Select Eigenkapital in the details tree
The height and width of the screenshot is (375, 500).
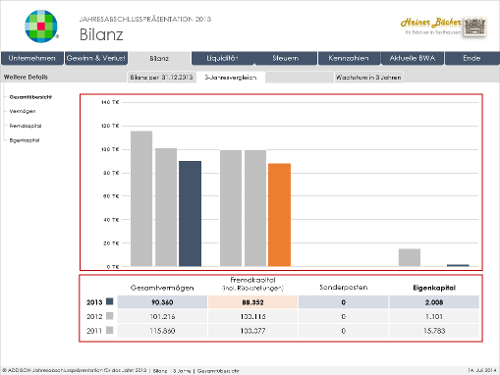click(x=24, y=140)
